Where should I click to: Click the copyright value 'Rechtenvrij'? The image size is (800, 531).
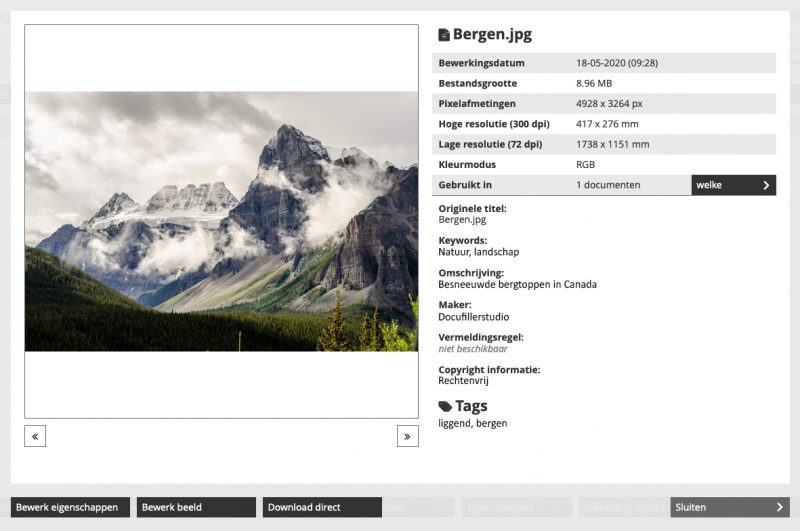tap(462, 380)
